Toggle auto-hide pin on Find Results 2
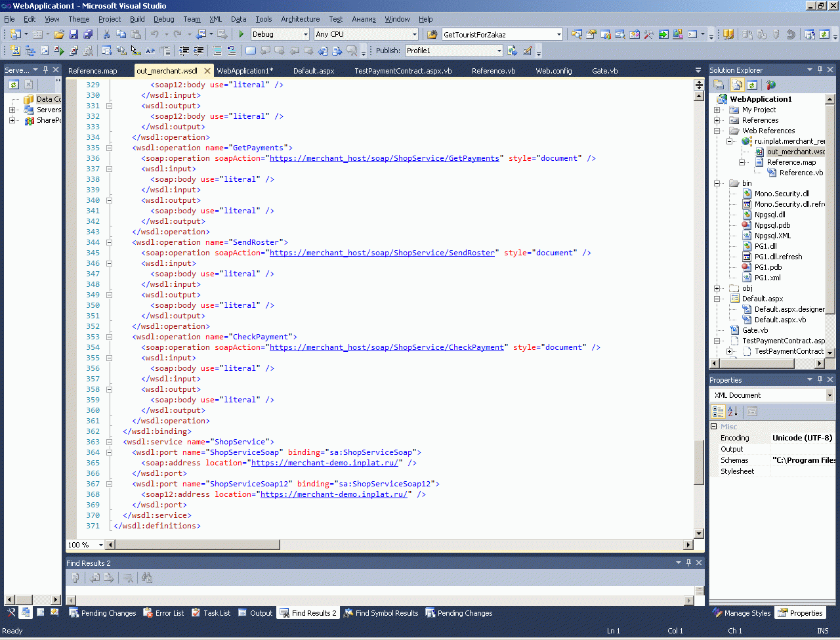The image size is (840, 640). click(x=688, y=563)
